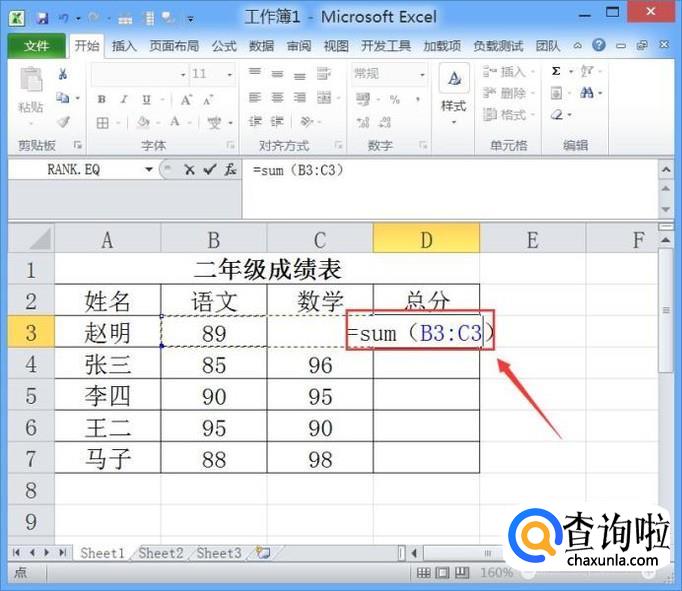This screenshot has width=682, height=591.
Task: Switch to the 页面布局 (Page Layout) tab
Action: [x=174, y=46]
